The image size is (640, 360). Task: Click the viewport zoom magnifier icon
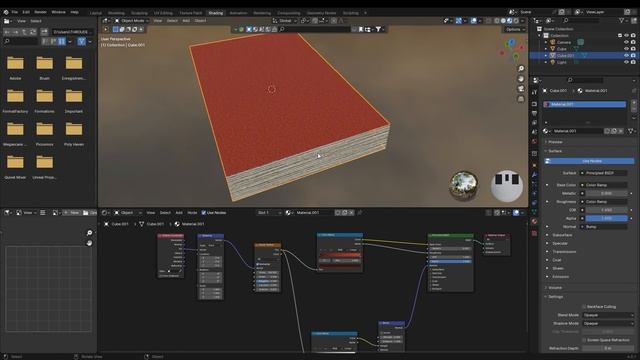[521, 69]
